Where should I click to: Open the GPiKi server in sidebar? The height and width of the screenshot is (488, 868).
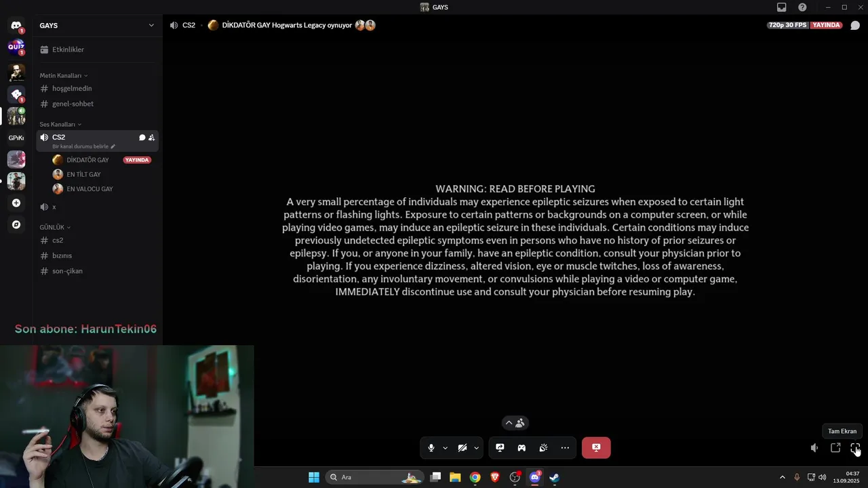pos(16,138)
